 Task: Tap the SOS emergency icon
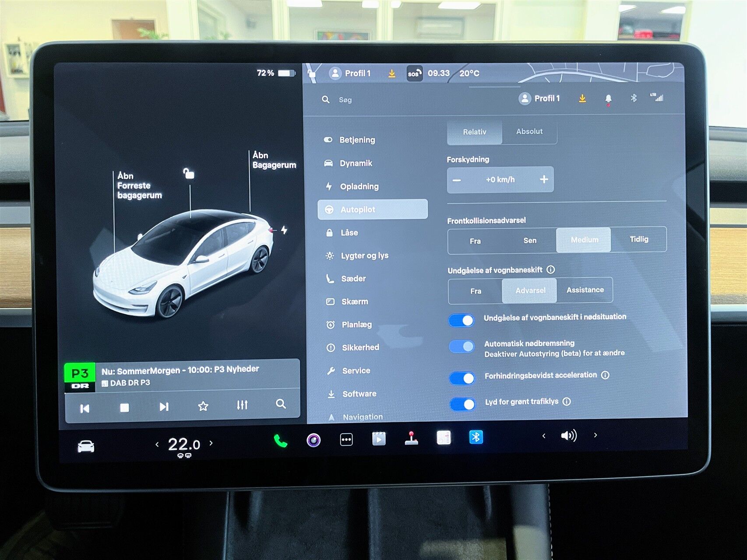414,73
